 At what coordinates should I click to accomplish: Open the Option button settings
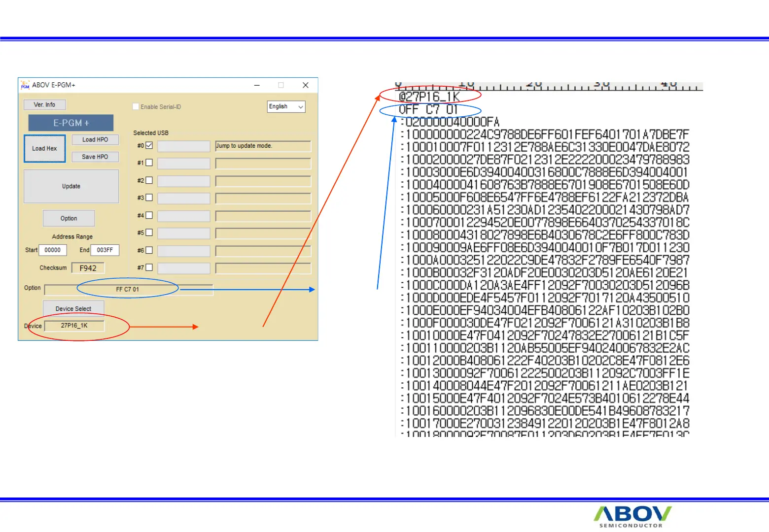click(69, 218)
